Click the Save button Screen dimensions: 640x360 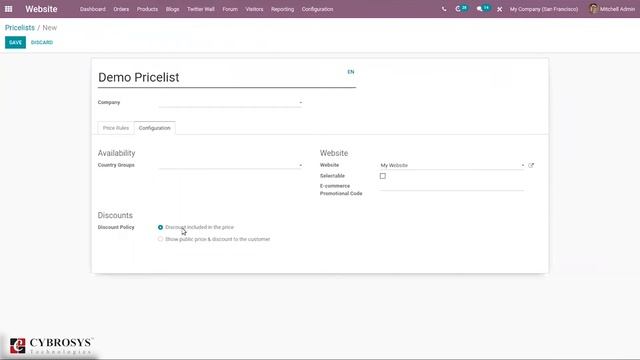point(15,42)
